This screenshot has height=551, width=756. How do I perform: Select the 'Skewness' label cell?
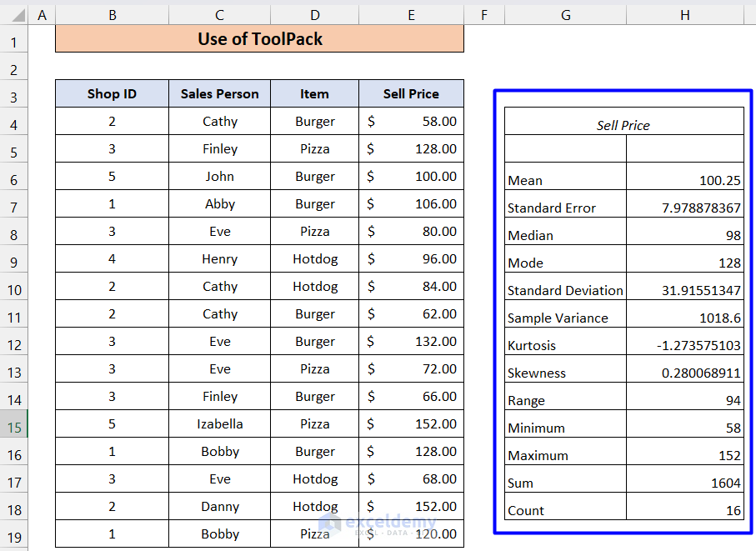point(565,373)
